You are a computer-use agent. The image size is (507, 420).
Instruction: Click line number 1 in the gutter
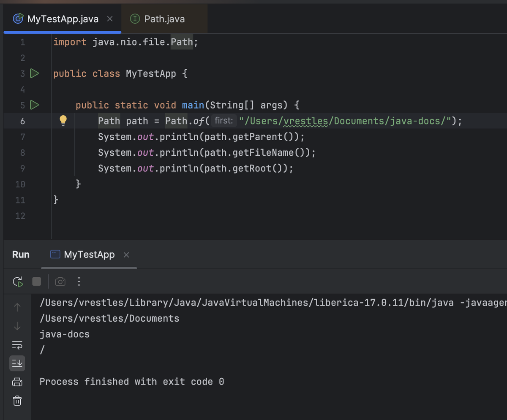coord(22,42)
